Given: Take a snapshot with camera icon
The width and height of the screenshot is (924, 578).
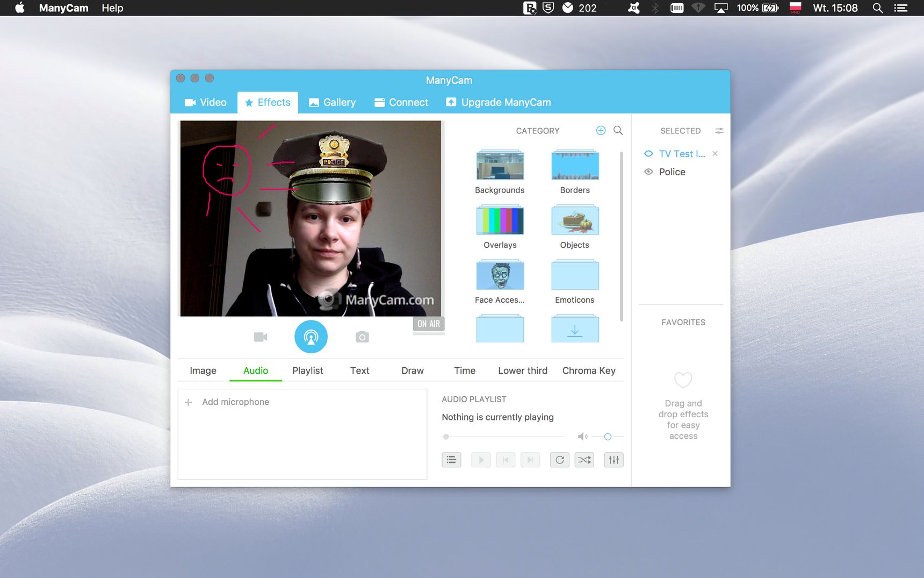Looking at the screenshot, I should 362,337.
